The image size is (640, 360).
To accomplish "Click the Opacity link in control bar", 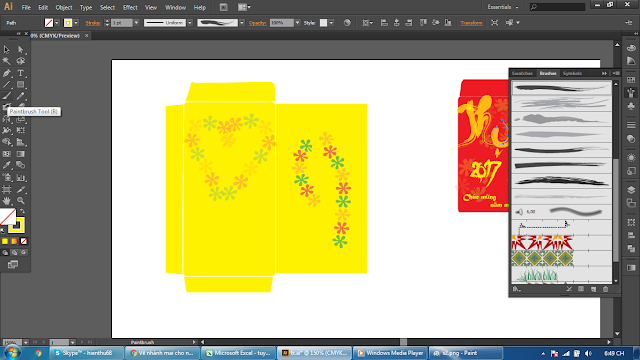I will [x=258, y=23].
